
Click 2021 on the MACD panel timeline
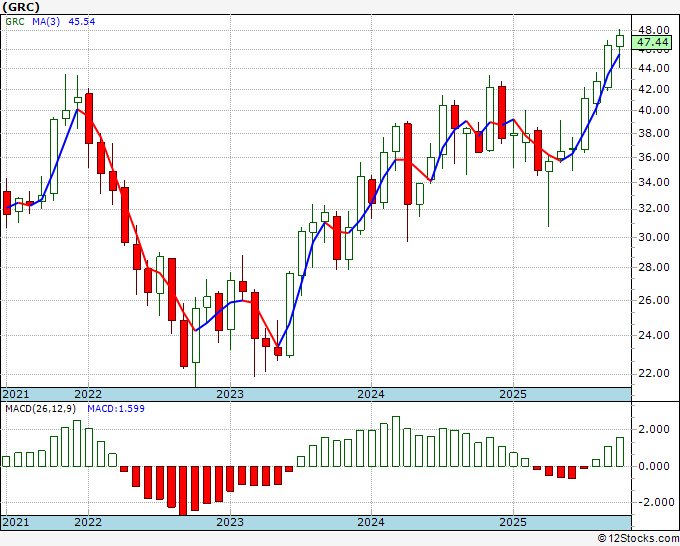point(16,522)
